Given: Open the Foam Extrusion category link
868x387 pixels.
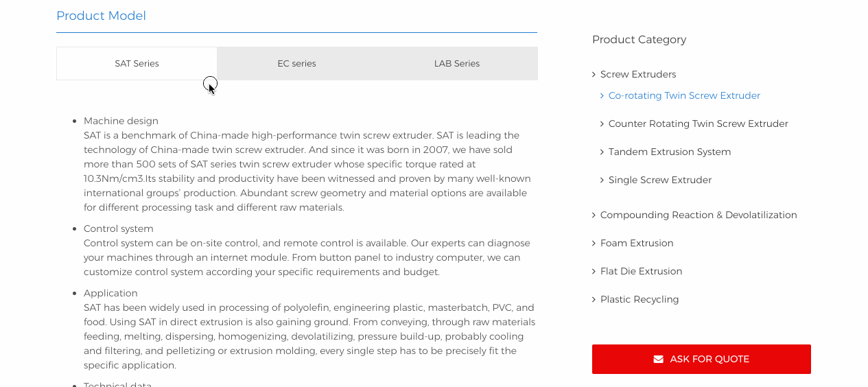Looking at the screenshot, I should [x=637, y=243].
